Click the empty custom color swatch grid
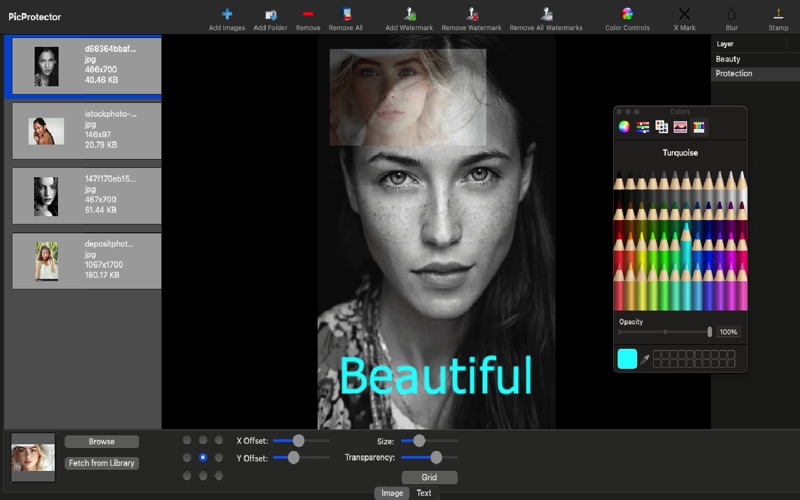The image size is (800, 500). [694, 359]
